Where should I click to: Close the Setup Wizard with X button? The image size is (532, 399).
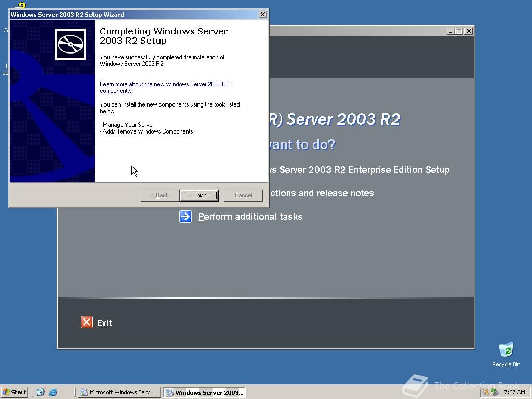[x=262, y=14]
